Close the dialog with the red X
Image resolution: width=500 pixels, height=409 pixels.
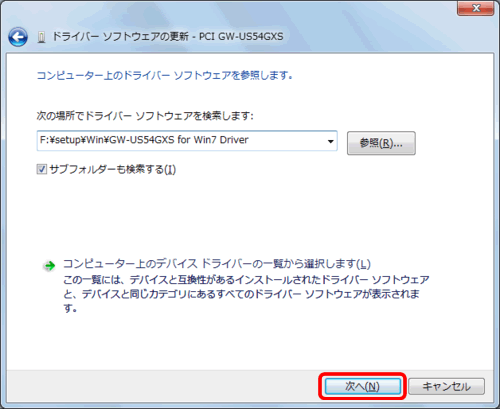(x=476, y=8)
